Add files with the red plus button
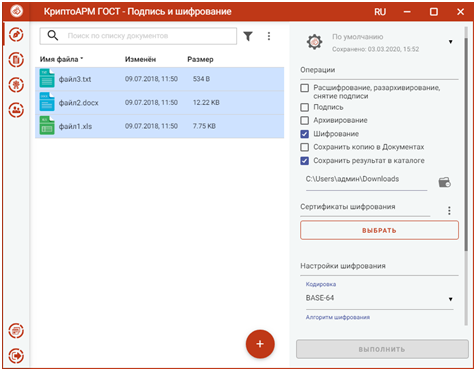This screenshot has height=371, width=476. click(x=260, y=344)
